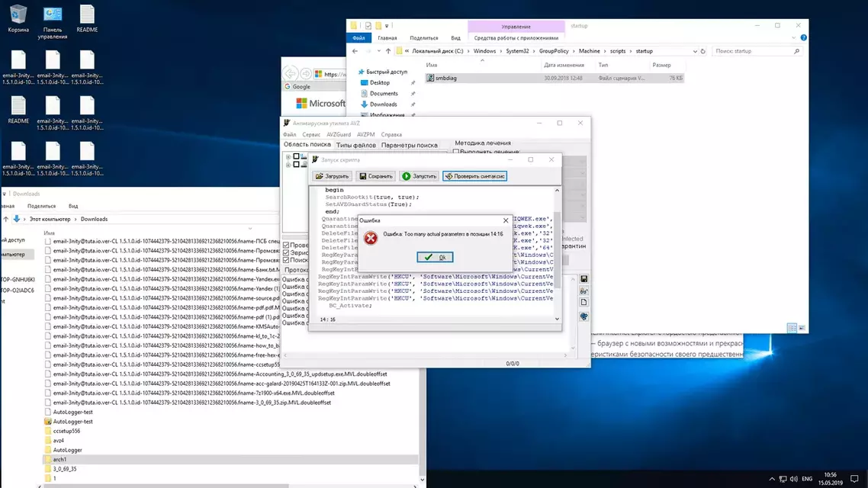Click the Загрузить button in the script window
The width and height of the screenshot is (868, 488).
[x=332, y=176]
